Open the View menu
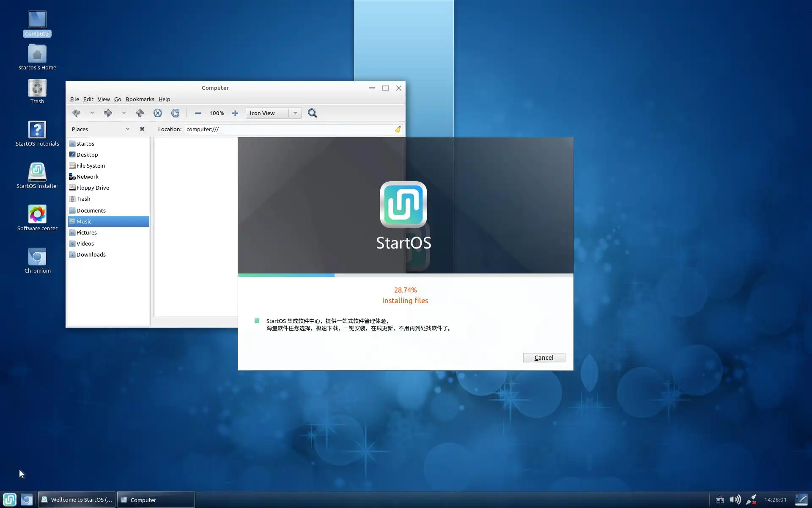812x508 pixels. pyautogui.click(x=103, y=99)
